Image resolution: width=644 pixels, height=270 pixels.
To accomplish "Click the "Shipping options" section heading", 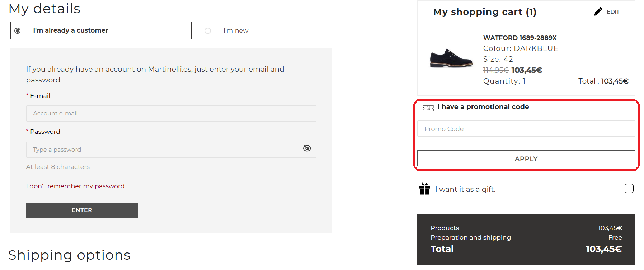I will coord(69,255).
